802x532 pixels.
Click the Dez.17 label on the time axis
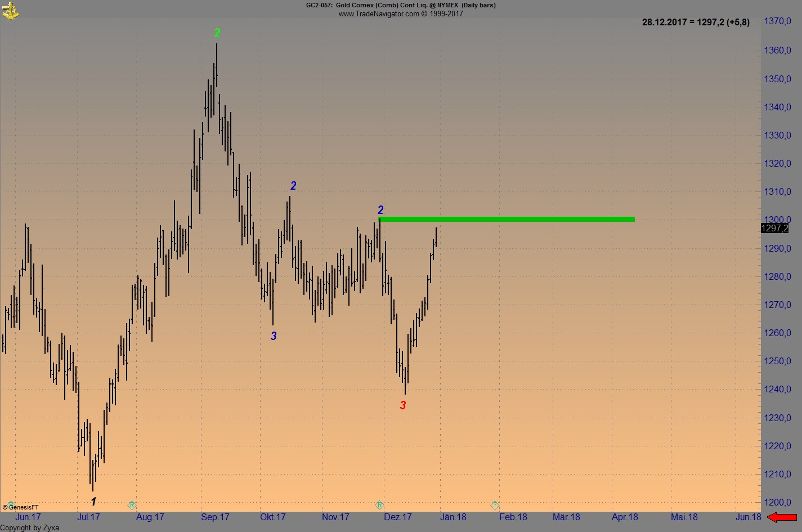pos(398,517)
